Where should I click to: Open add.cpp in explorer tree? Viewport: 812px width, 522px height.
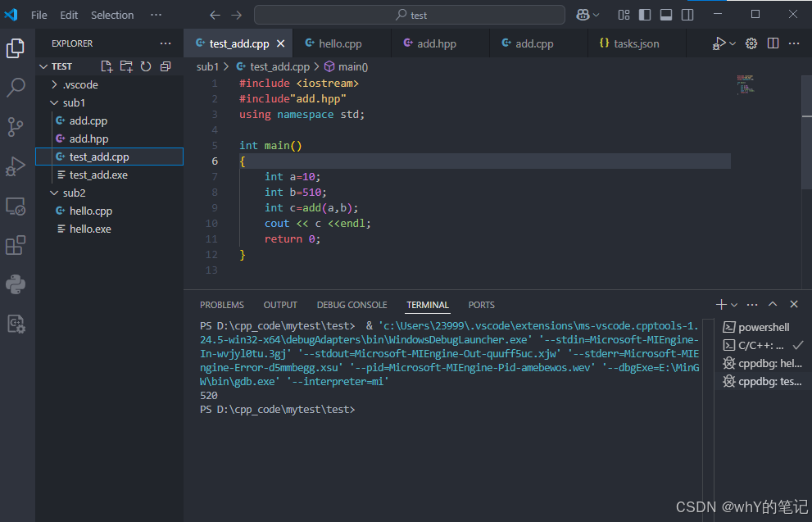click(x=109, y=120)
